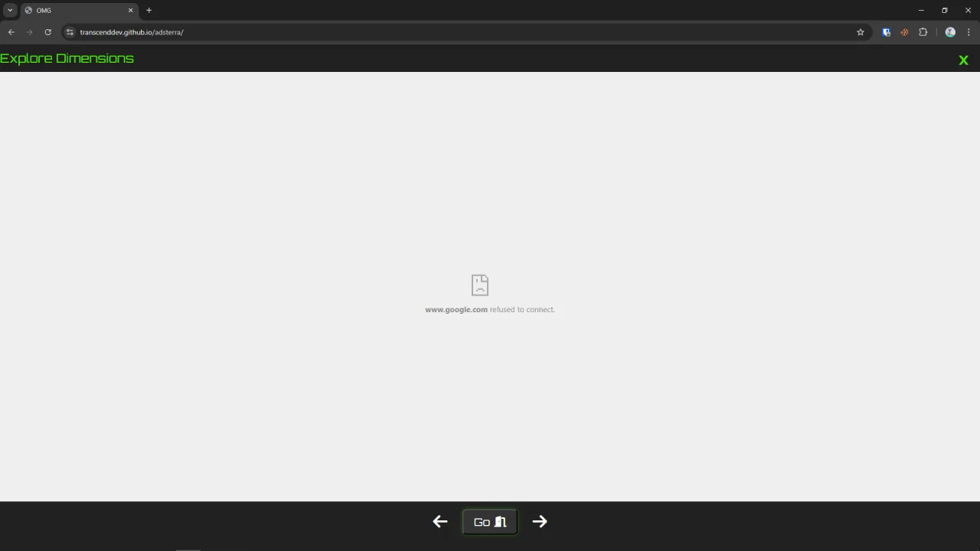The width and height of the screenshot is (980, 551).
Task: Open the tab search dropdown
Action: (10, 11)
